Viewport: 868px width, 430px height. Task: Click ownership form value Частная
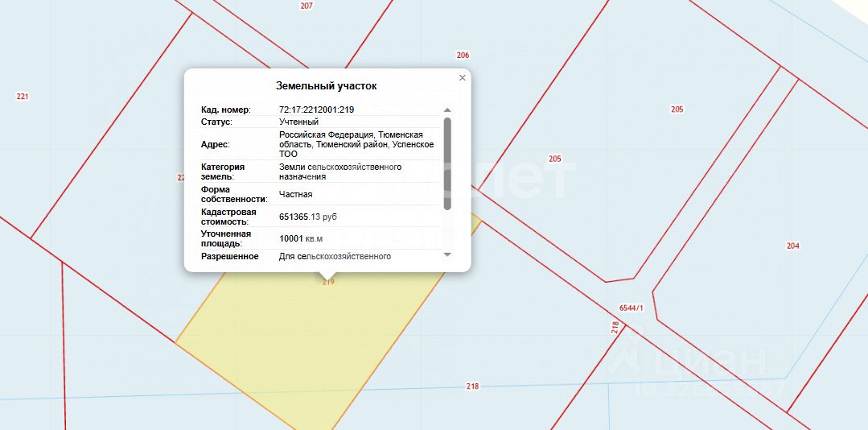pos(295,194)
